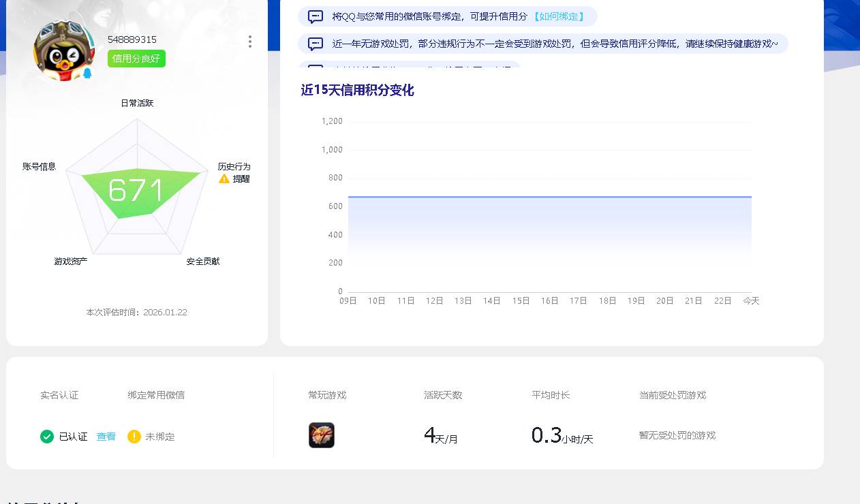Click the 账号信息 label on the radar chart

(x=40, y=166)
